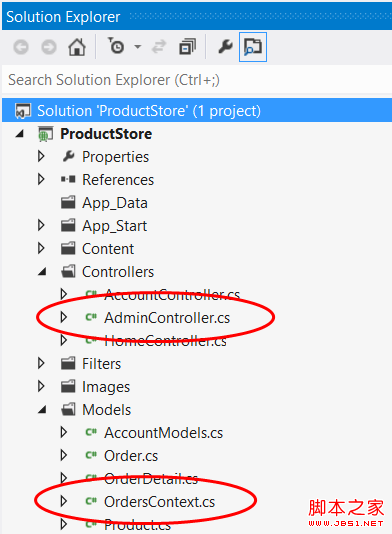Select the Controllers folder name
The width and height of the screenshot is (392, 534).
pos(118,272)
